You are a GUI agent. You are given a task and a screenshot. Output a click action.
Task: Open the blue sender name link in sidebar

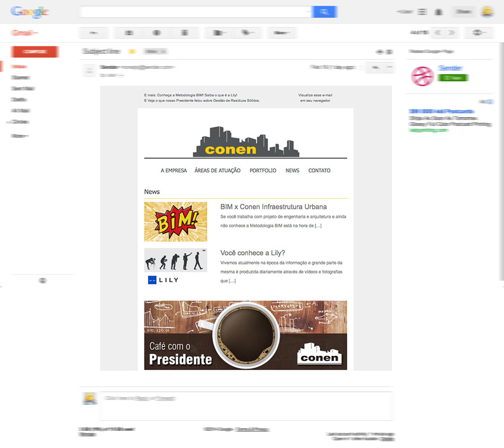[x=450, y=68]
